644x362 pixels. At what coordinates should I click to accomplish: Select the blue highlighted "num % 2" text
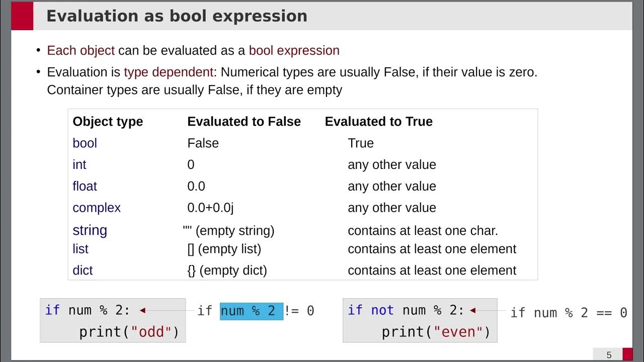click(252, 311)
